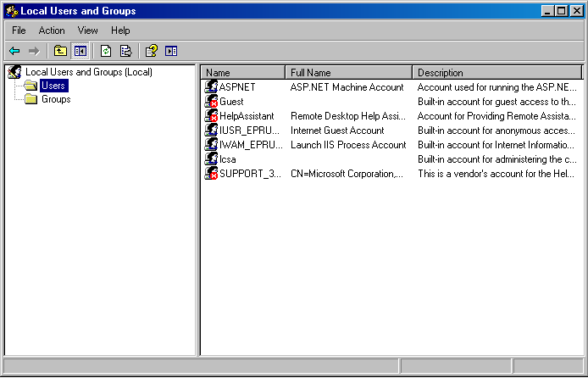Screen dimensions: 588x378
Task: Click 'Remote Desktop Help Assi...' full name cell
Action: [348, 116]
